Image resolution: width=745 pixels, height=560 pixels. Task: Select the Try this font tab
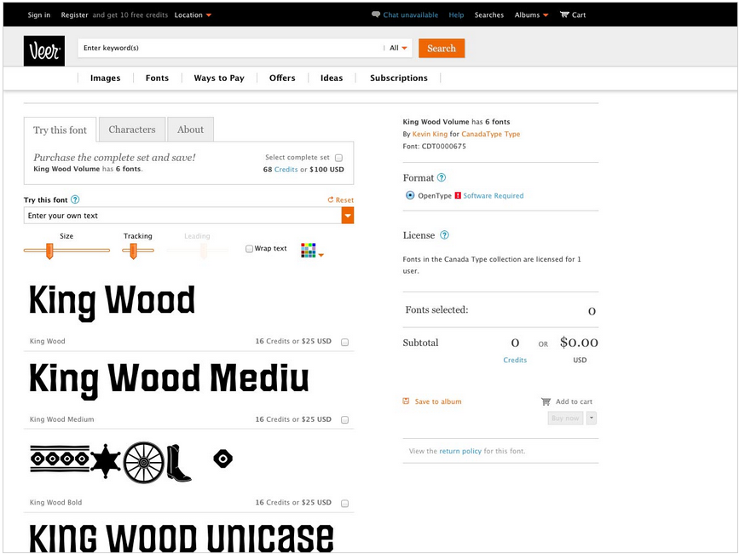pos(60,130)
